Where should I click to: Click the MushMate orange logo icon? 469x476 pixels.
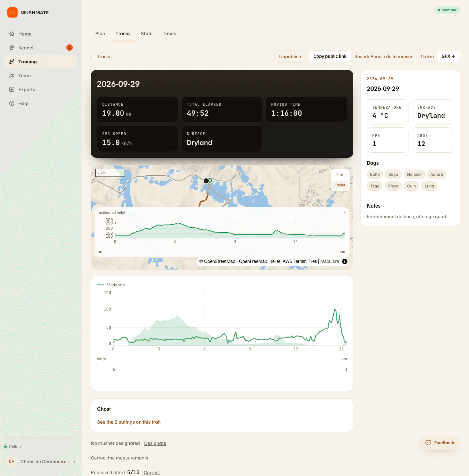tap(12, 12)
